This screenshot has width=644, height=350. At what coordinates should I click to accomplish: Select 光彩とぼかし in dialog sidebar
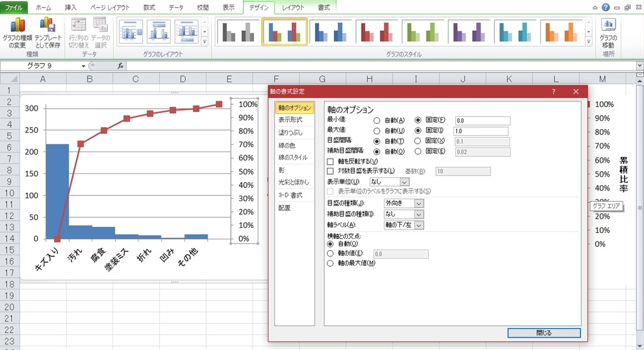click(x=294, y=182)
